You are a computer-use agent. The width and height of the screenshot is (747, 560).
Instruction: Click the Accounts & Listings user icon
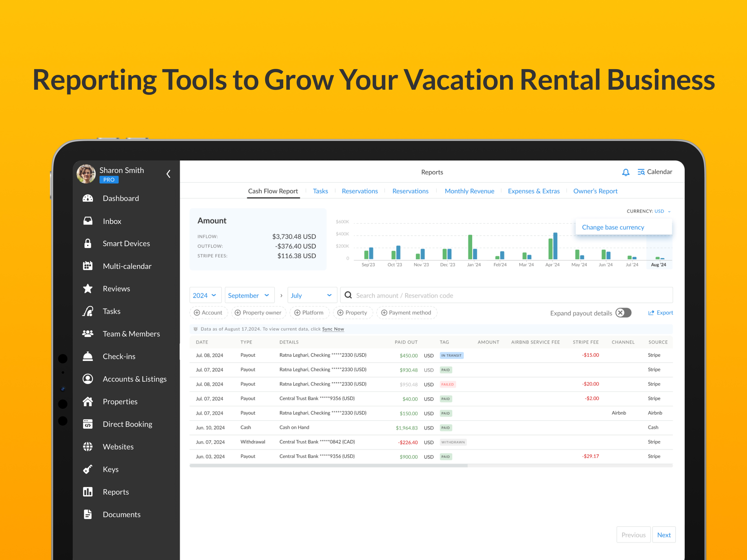tap(88, 379)
